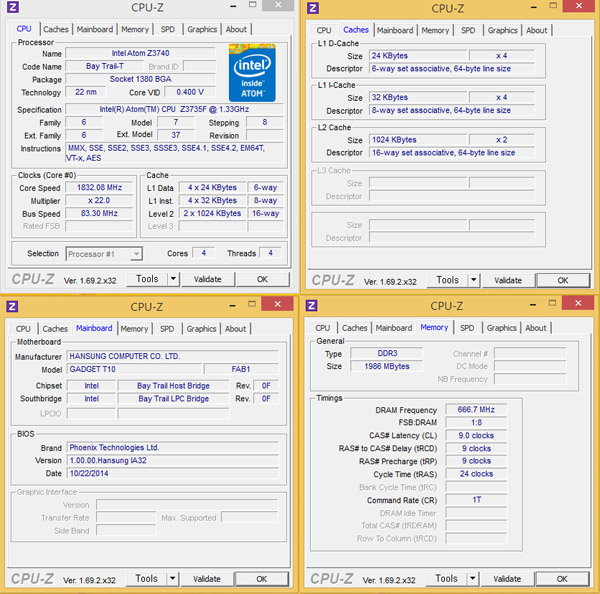Image resolution: width=600 pixels, height=594 pixels.
Task: Click the Core Speed value 1832.08 MHz
Action: click(99, 188)
